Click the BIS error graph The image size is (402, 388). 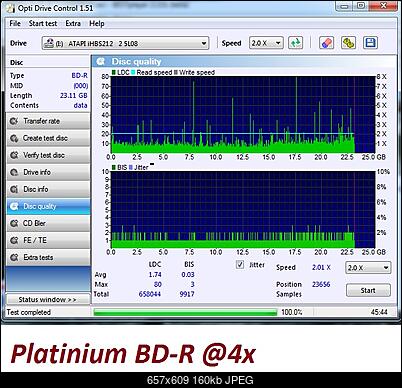(x=243, y=210)
